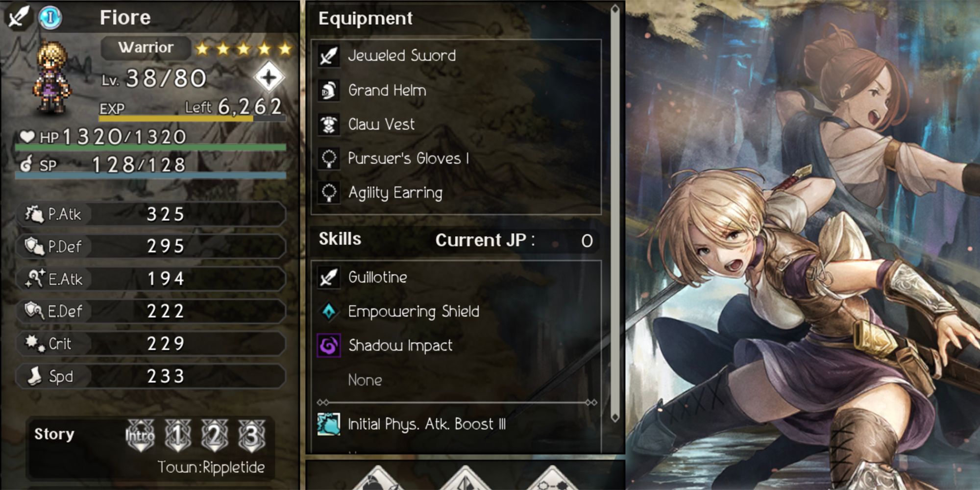Screen dimensions: 980x490
Task: Open Initial Phys. Atk. Boost III passive
Action: (x=456, y=424)
